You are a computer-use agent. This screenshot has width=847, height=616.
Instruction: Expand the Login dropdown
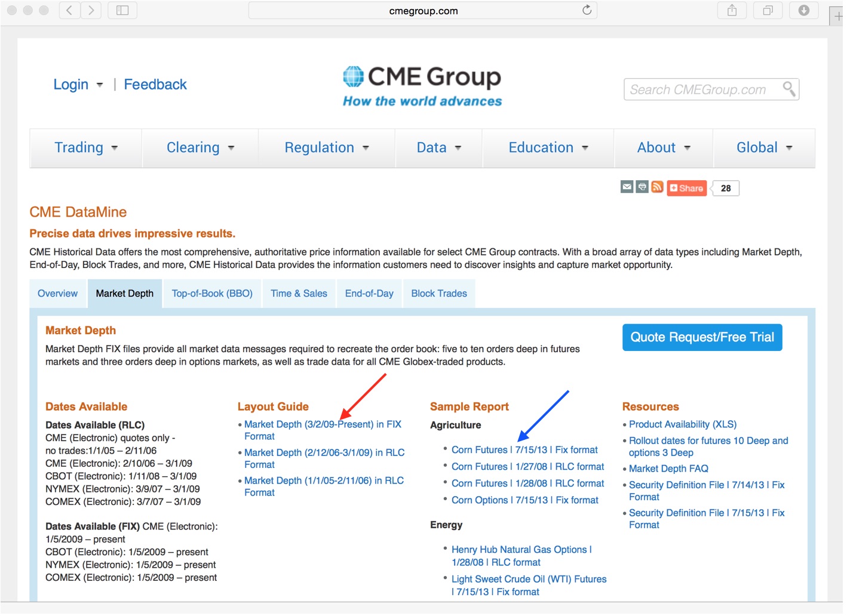coord(78,85)
